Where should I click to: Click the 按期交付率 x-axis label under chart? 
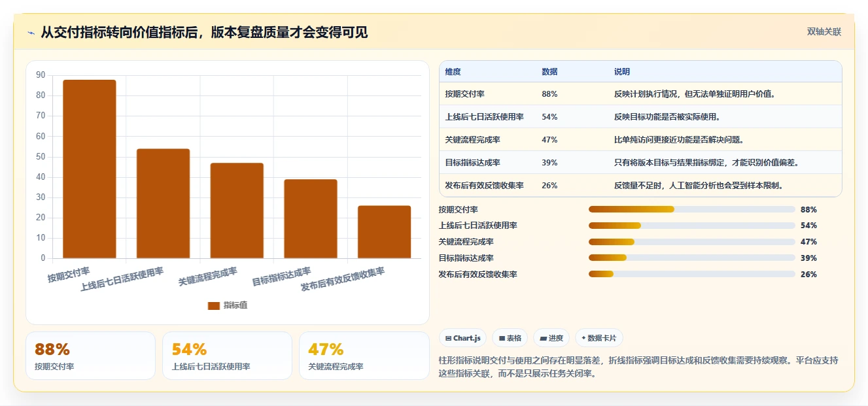point(69,275)
